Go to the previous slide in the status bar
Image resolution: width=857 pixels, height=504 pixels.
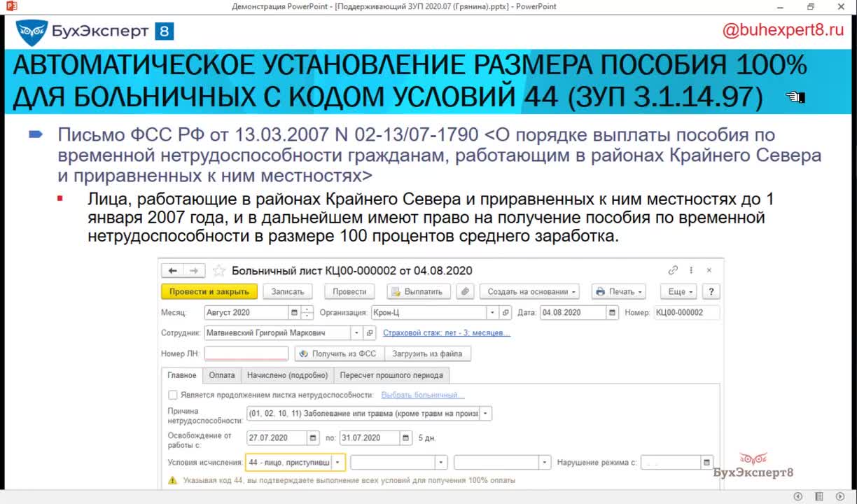tap(797, 496)
